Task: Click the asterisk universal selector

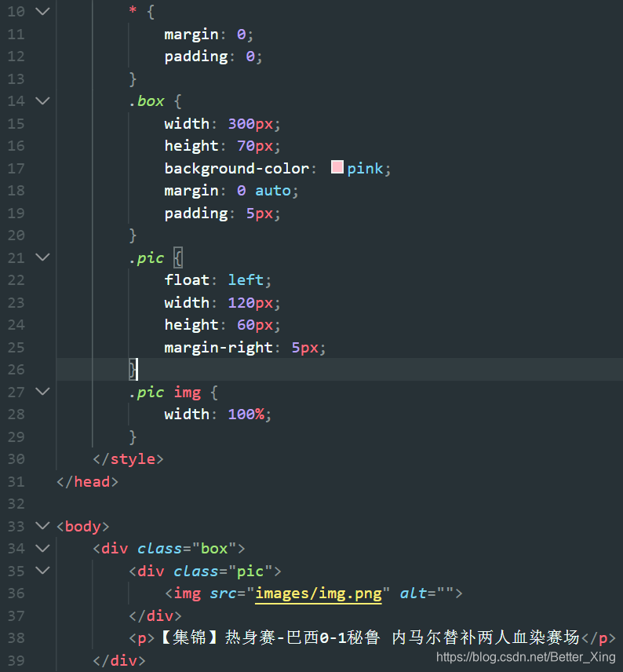Action: (x=133, y=10)
